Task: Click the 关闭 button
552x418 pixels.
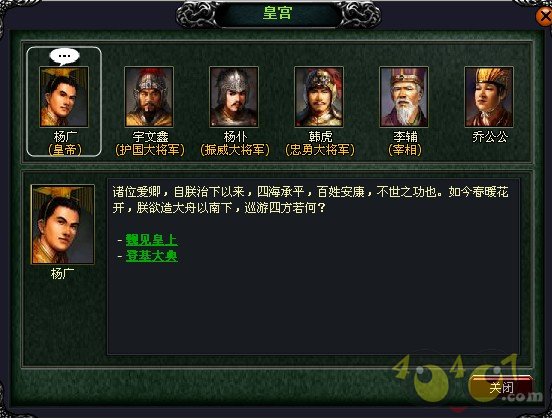Action: pyautogui.click(x=501, y=388)
